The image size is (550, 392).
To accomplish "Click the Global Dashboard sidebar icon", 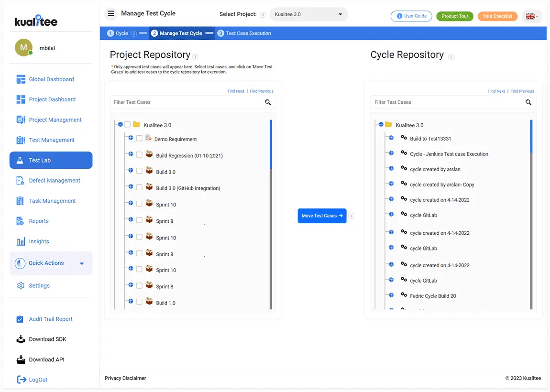I will click(21, 79).
